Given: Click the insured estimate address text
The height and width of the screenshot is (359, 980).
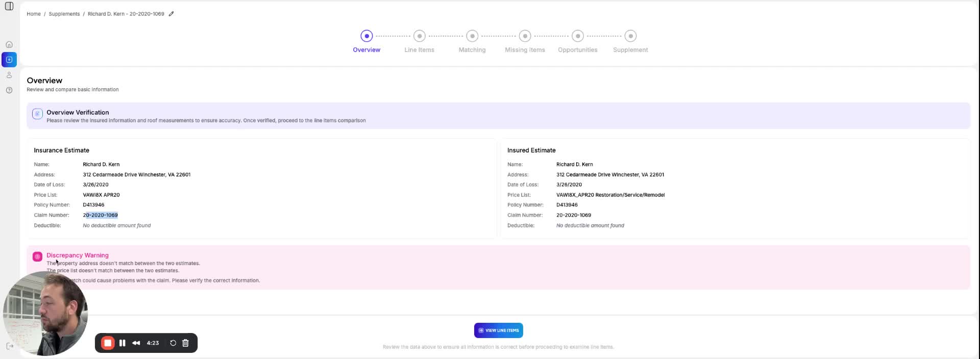Looking at the screenshot, I should (610, 174).
